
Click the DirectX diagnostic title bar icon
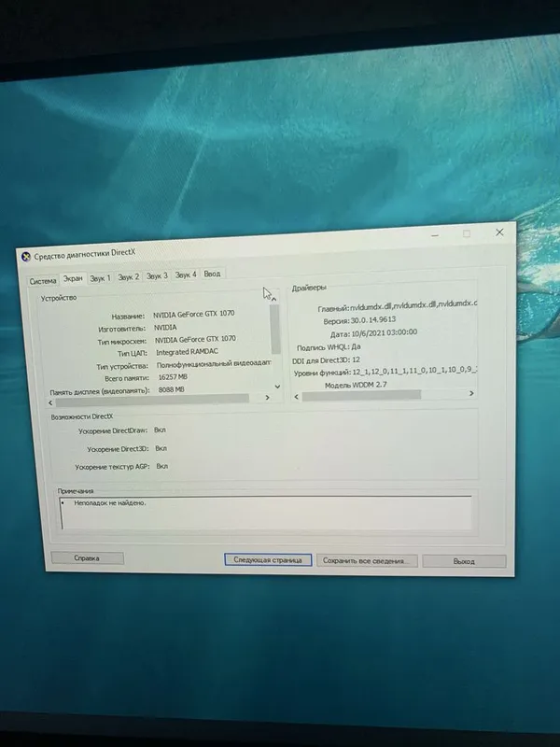tap(26, 258)
